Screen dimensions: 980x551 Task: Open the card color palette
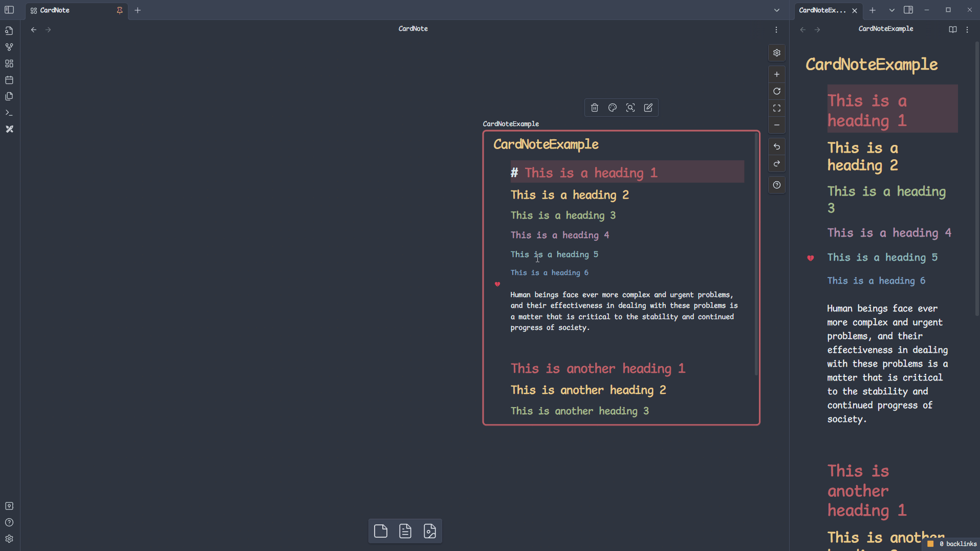click(x=612, y=108)
